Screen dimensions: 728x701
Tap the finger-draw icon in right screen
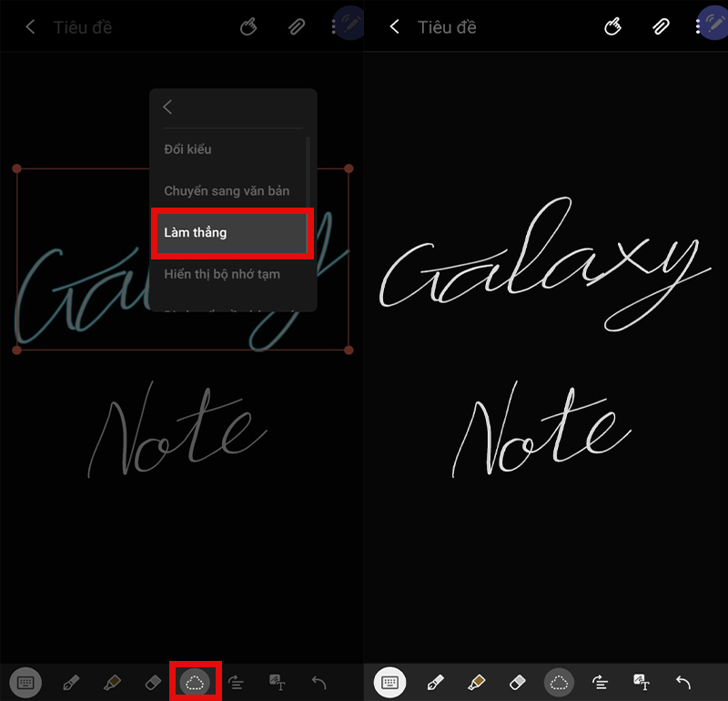[x=612, y=26]
